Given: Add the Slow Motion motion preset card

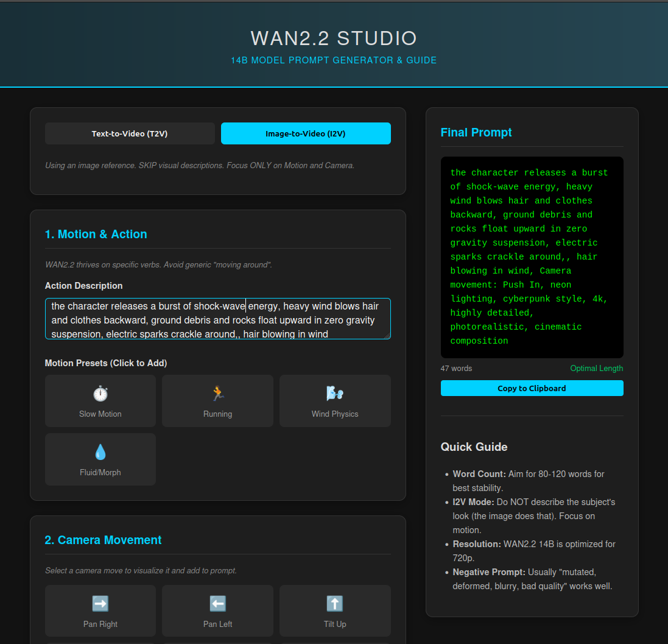Looking at the screenshot, I should pyautogui.click(x=100, y=401).
